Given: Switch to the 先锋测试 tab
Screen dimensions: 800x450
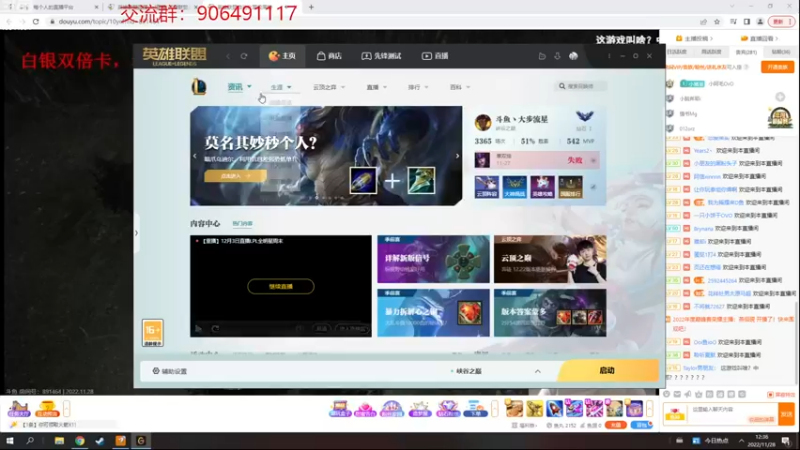Looking at the screenshot, I should tap(381, 56).
